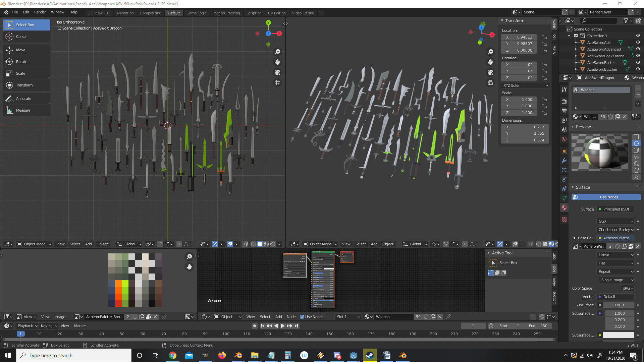Click the Subsurface color swatch
Image resolution: width=644 pixels, height=362 pixels.
coord(618,335)
